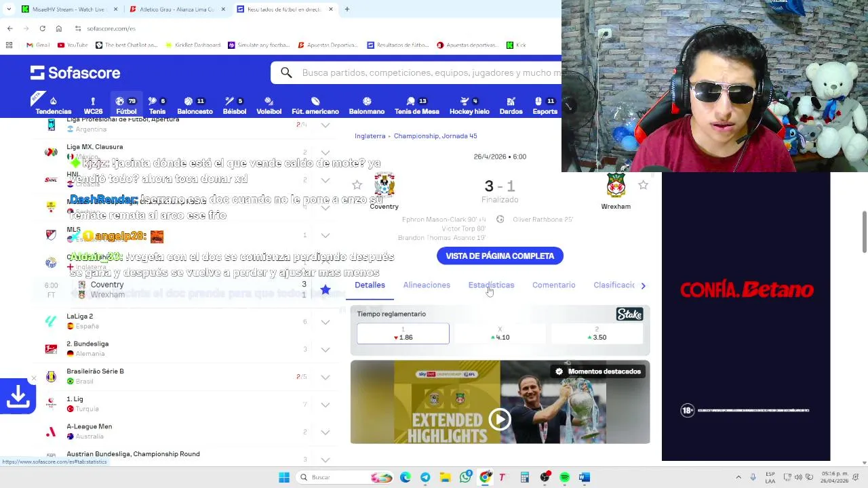This screenshot has height=488, width=868.
Task: Play the Extended Highlights video
Action: pos(500,420)
